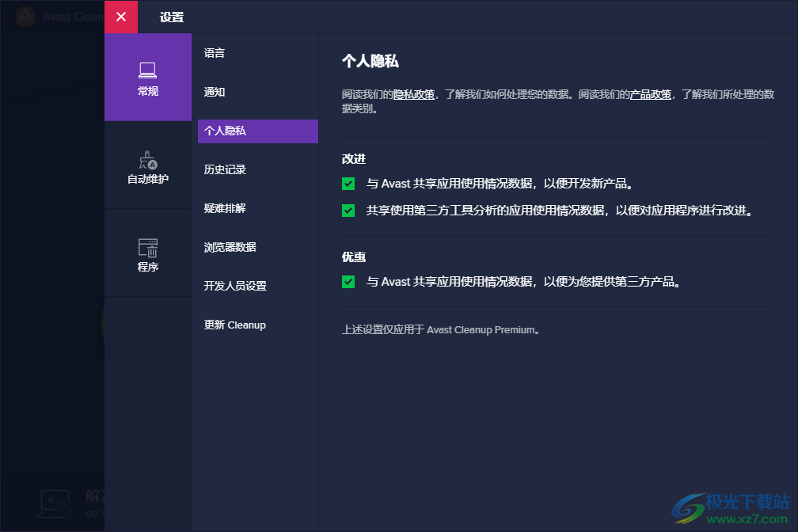
Task: Click the laptop icon for 常规
Action: pyautogui.click(x=147, y=70)
